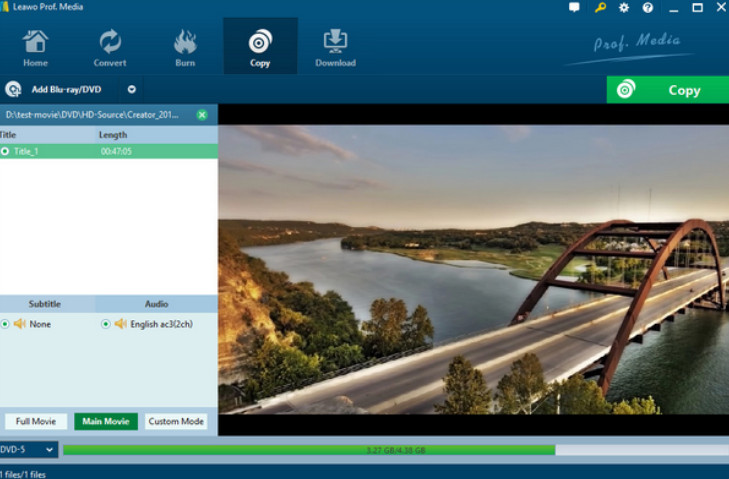729x479 pixels.
Task: Open settings gear icon
Action: click(624, 7)
